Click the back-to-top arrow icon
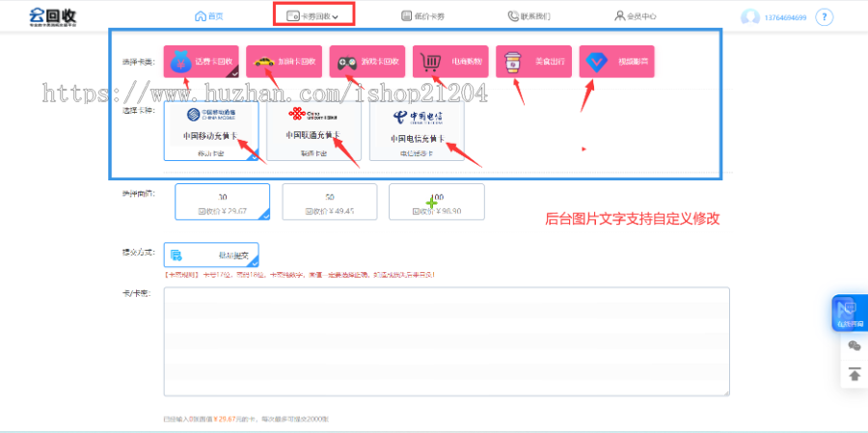868x433 pixels. (854, 375)
